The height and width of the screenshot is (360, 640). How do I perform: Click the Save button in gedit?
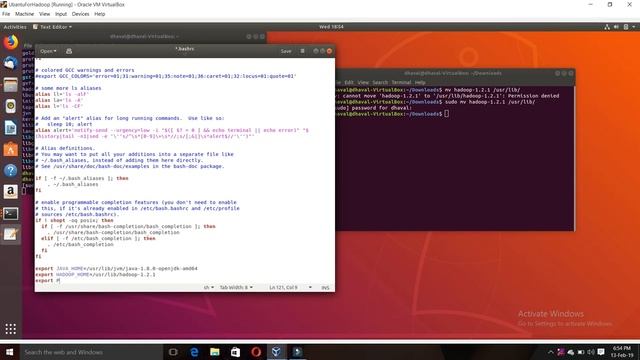[286, 51]
